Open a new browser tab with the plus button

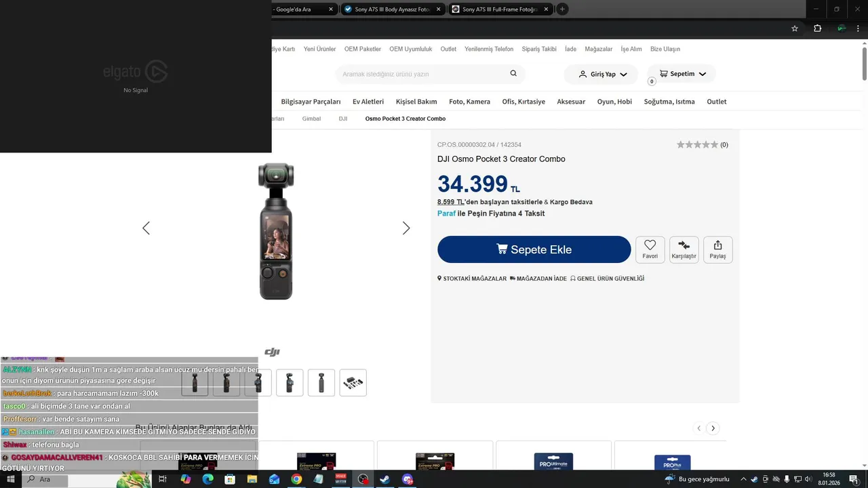pos(562,9)
